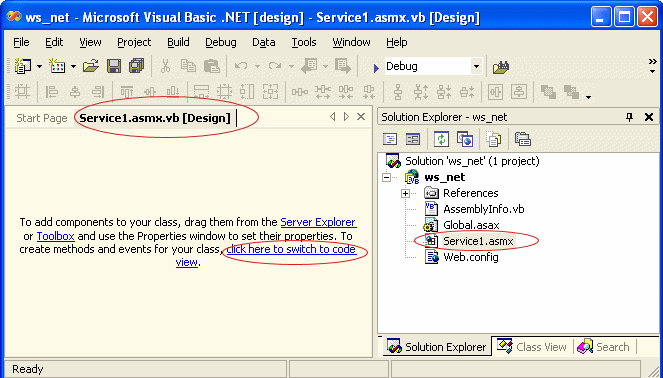Click Increase Vertical Spacing icon
The width and height of the screenshot is (663, 378).
point(421,91)
